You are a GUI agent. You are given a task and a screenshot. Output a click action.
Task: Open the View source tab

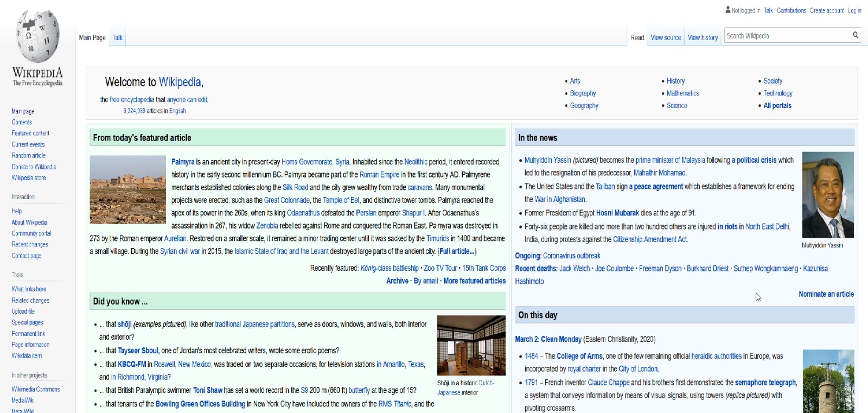click(666, 38)
